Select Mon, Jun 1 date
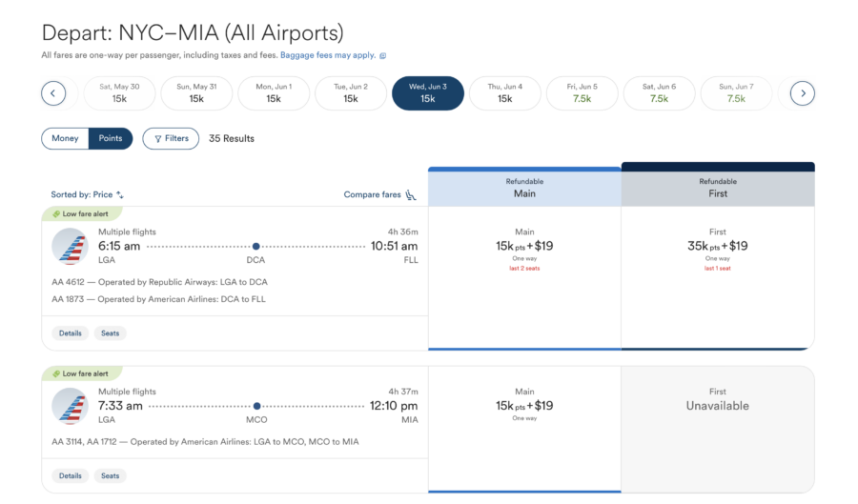Image resolution: width=858 pixels, height=504 pixels. tap(274, 93)
